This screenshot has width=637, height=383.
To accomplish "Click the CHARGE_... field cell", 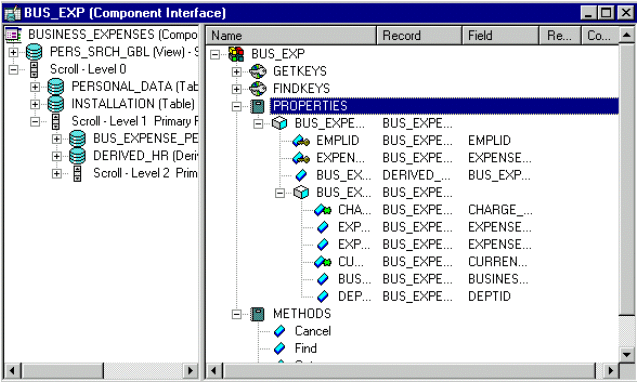I will coord(500,210).
